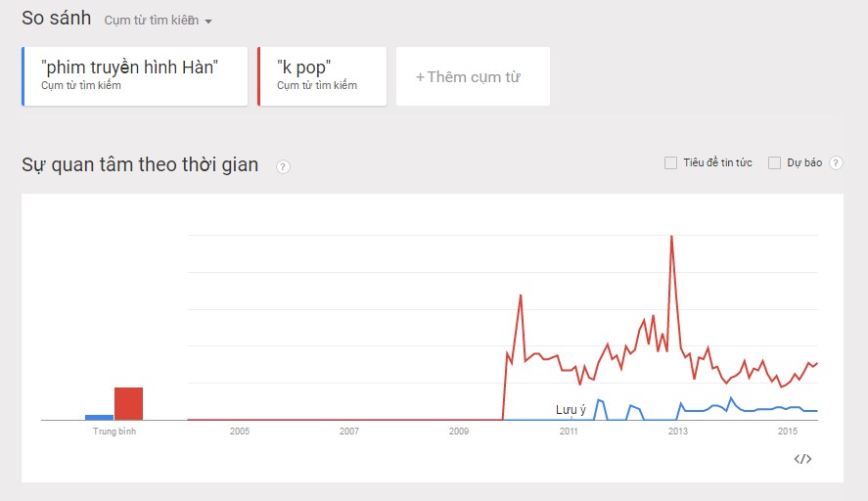Click the help icon next to "Dự báo"
The image size is (868, 501).
[836, 163]
